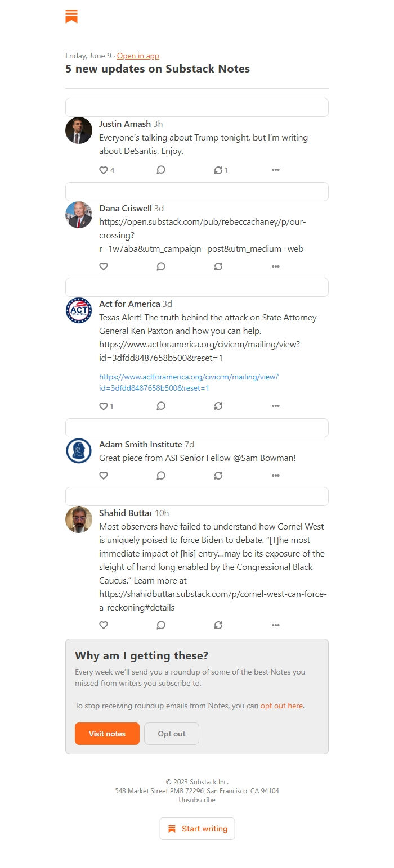Like Shahid Buttar's note
This screenshot has height=868, width=394.
[104, 625]
